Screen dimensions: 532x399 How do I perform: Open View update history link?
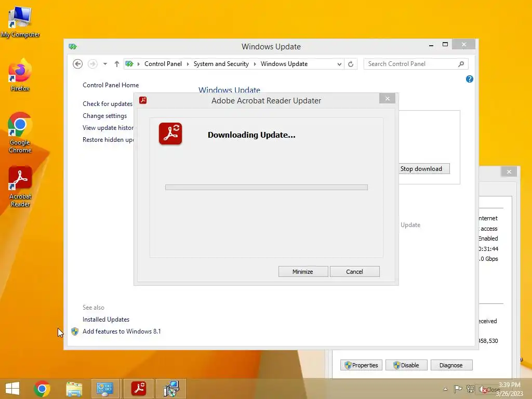tap(108, 128)
